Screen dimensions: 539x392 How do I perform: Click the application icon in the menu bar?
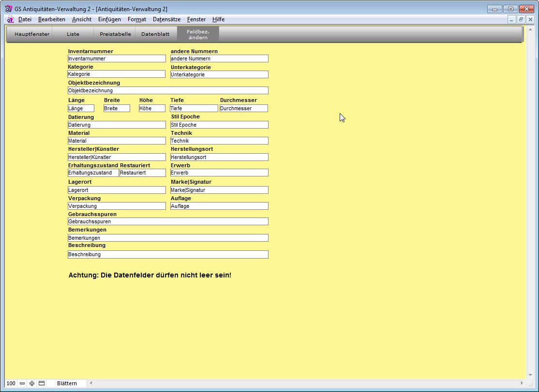pyautogui.click(x=11, y=19)
